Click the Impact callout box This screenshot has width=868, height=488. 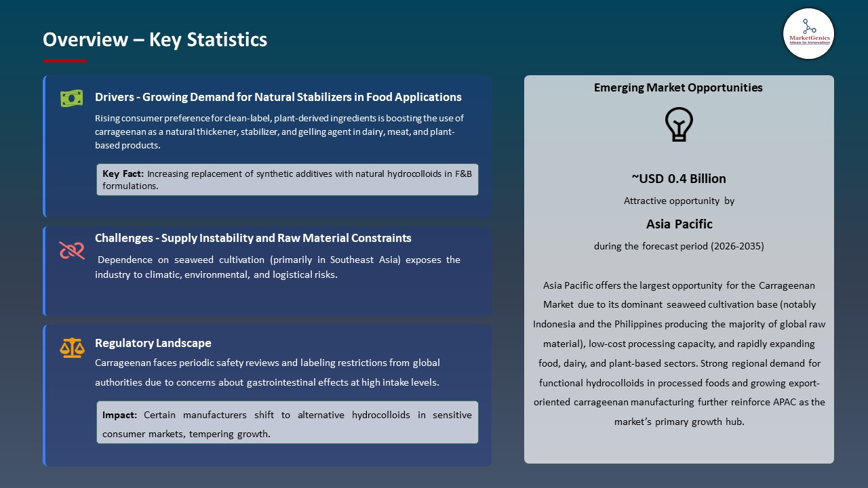[x=287, y=424]
